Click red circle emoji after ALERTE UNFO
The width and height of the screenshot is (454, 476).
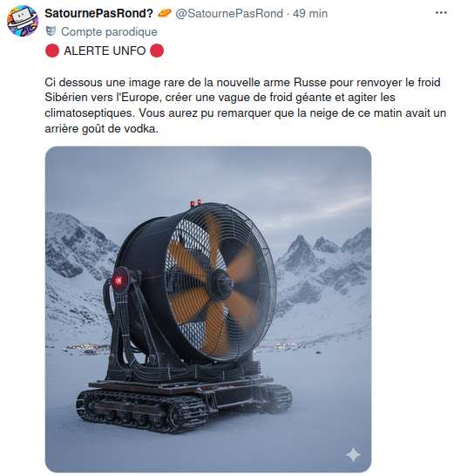[157, 51]
